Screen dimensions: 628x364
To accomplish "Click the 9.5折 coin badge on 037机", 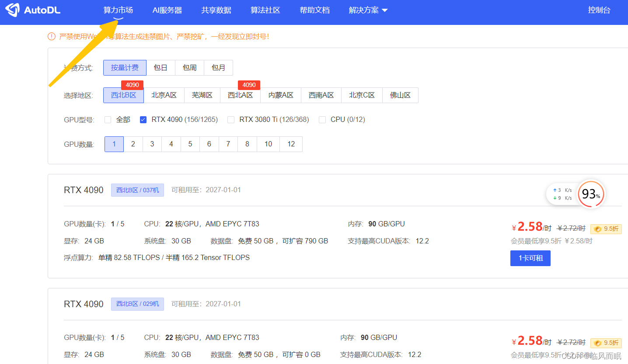I will click(606, 229).
